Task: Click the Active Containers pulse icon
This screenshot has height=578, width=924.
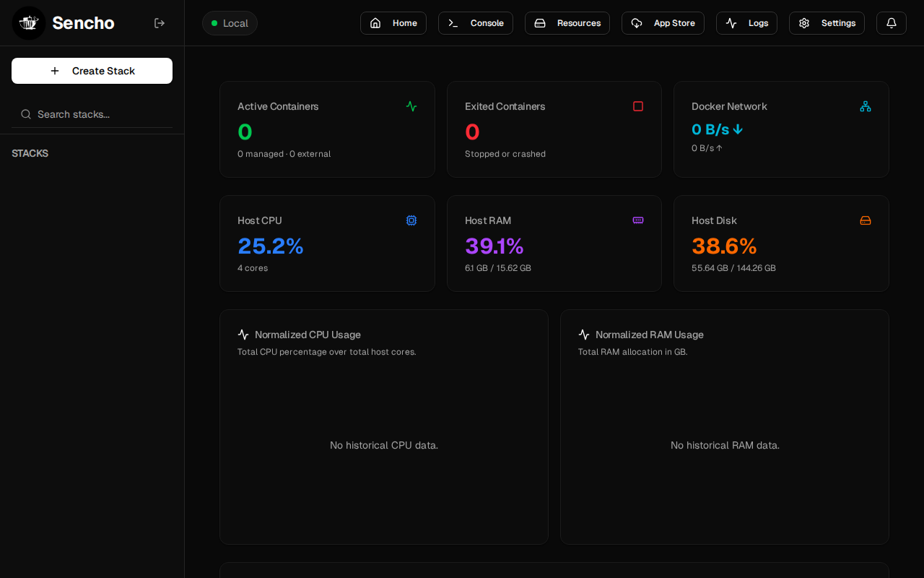Action: [411, 106]
